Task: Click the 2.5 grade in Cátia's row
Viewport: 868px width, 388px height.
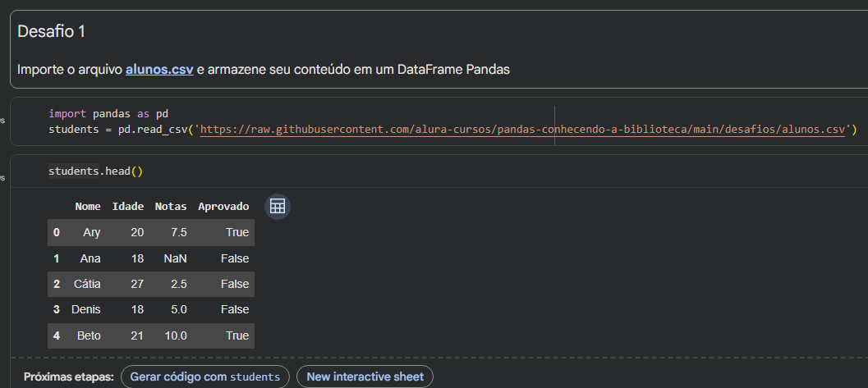Action: pos(179,284)
